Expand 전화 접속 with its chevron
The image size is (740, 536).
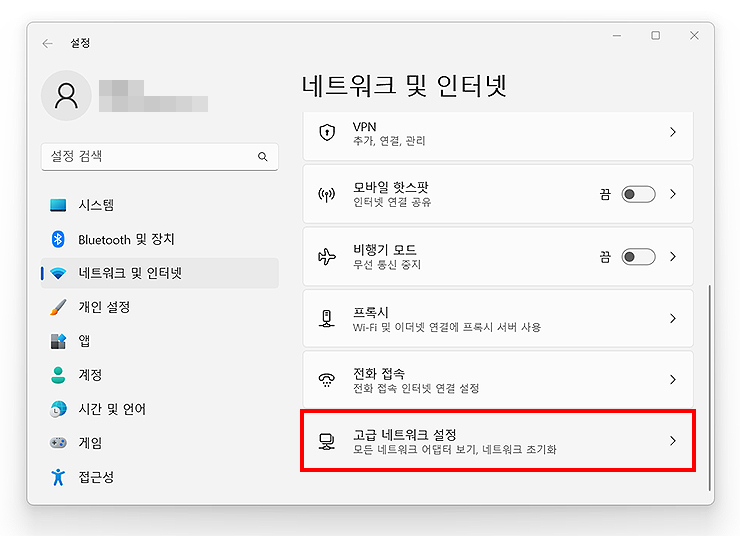tap(673, 379)
